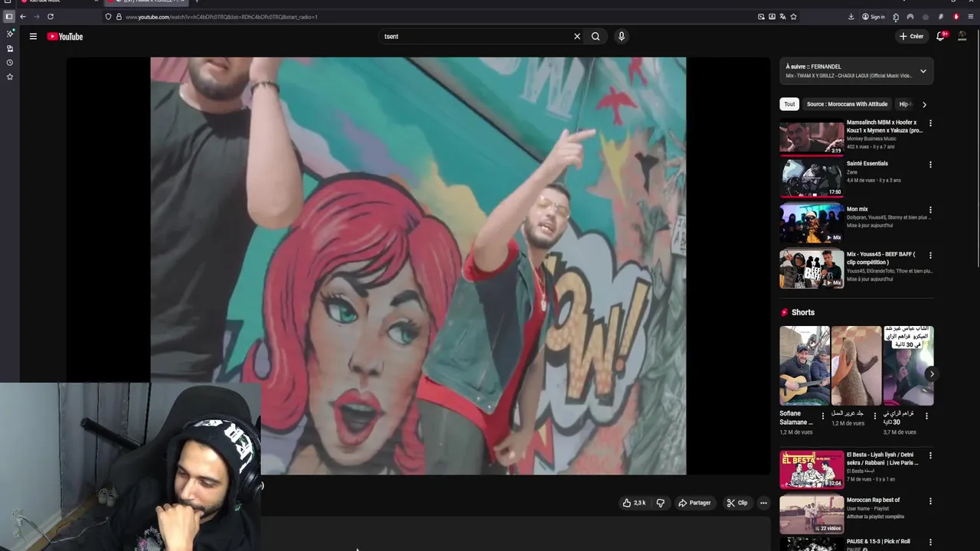
Task: Toggle the browser sidebar visibility button
Action: pos(8,16)
